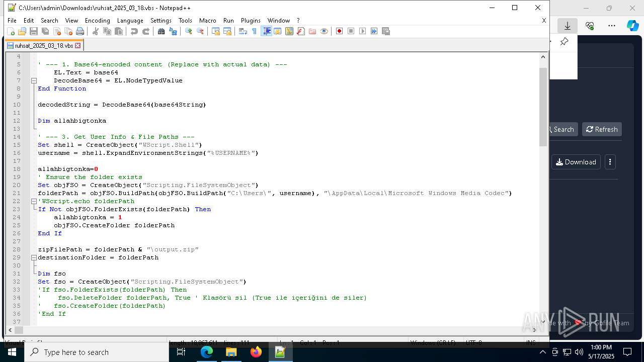
Task: Click the Undo arrow icon
Action: [x=134, y=31]
